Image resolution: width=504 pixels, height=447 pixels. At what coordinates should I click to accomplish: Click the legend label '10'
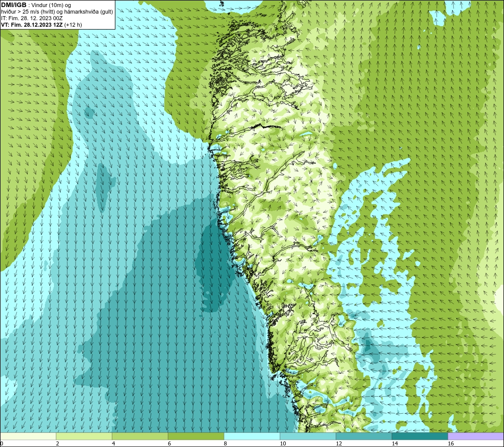(x=283, y=443)
